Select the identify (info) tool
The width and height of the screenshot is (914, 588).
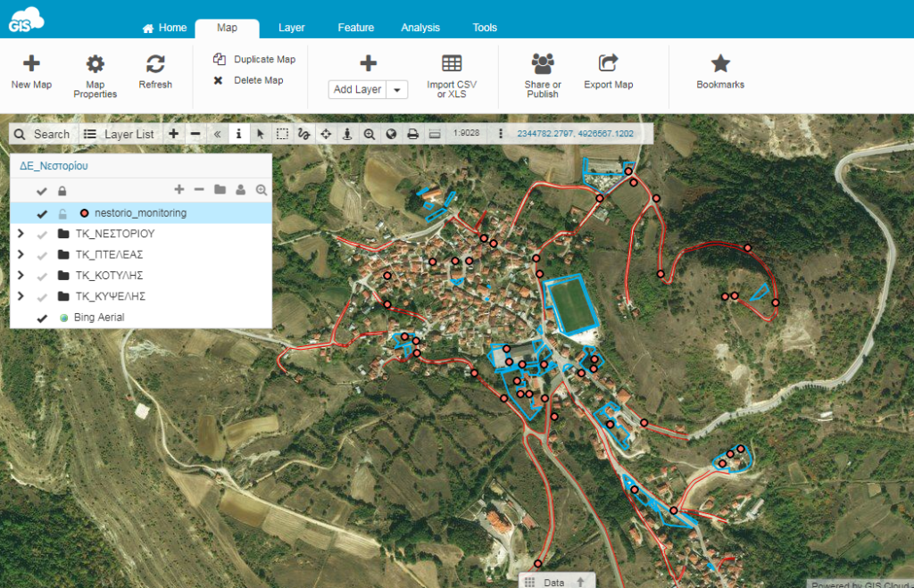(238, 134)
